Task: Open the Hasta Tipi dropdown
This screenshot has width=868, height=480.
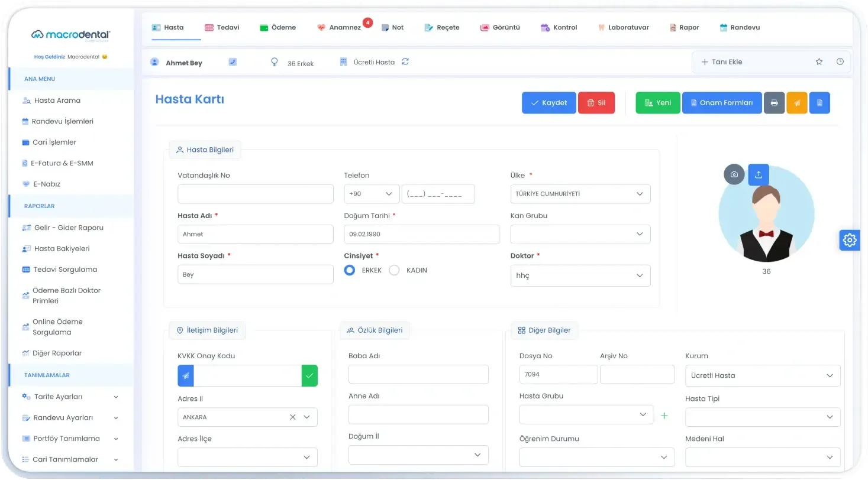Action: 763,417
